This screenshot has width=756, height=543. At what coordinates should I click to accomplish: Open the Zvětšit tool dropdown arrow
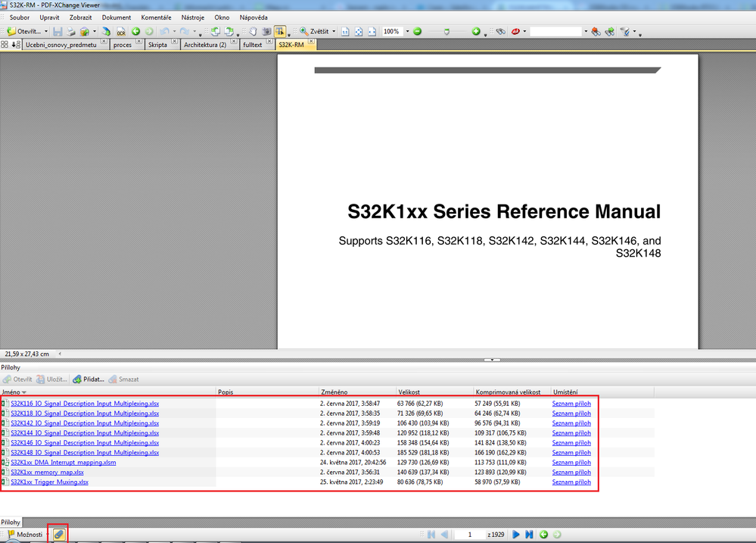click(x=334, y=31)
